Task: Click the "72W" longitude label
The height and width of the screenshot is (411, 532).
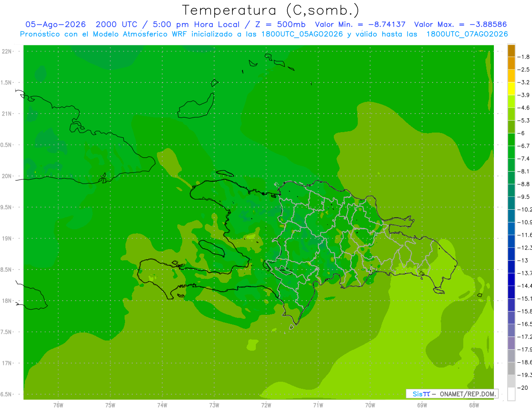Action: (x=266, y=405)
